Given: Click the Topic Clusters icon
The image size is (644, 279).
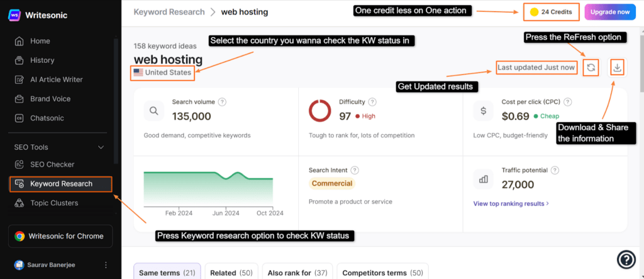Looking at the screenshot, I should pyautogui.click(x=19, y=203).
